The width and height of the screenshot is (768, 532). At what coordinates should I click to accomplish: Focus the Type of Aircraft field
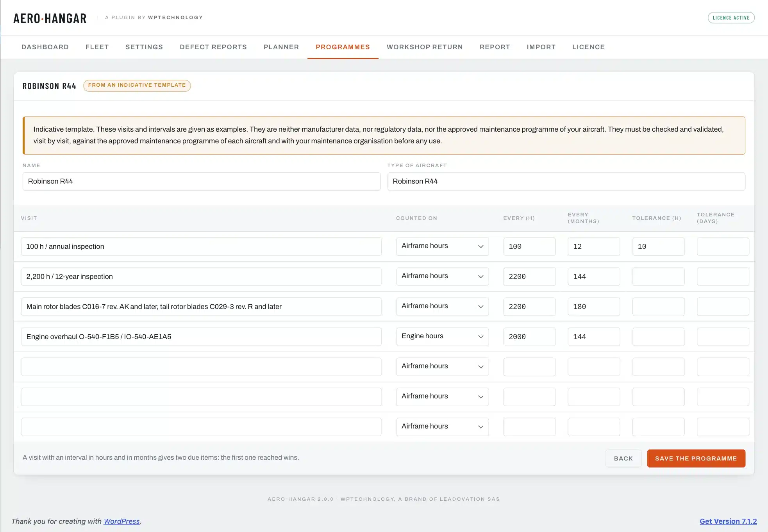click(566, 181)
